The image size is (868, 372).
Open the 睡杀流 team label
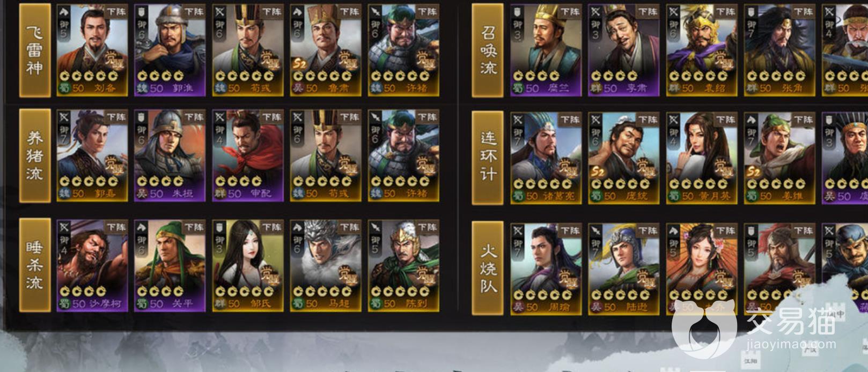point(35,265)
